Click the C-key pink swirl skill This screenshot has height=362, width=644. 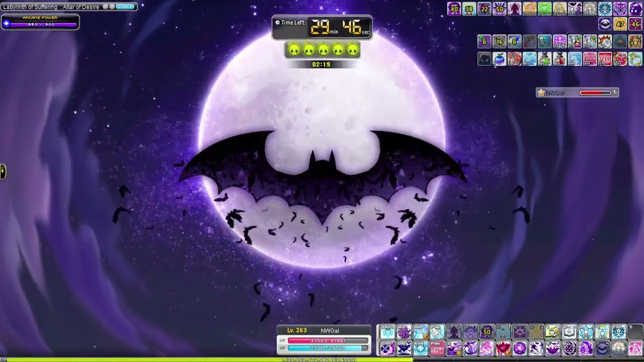tap(488, 348)
